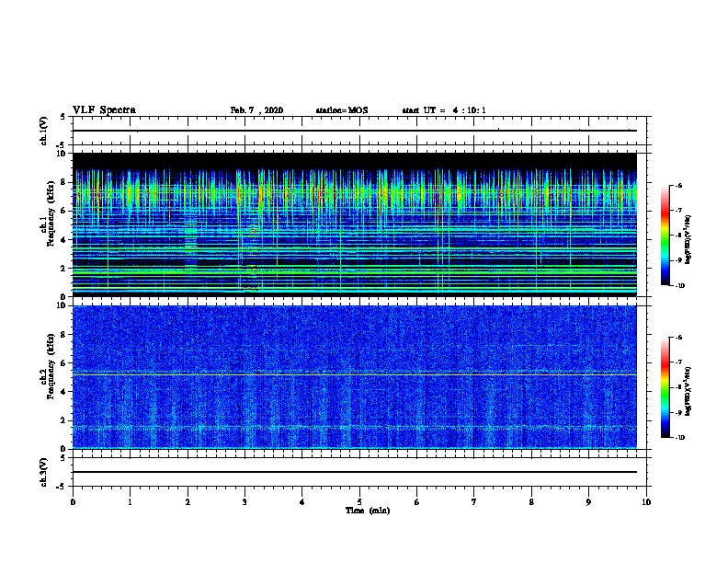This screenshot has height=563, width=728.
Task: Click the date label "Feb. 7, 2020"
Action: tap(256, 110)
